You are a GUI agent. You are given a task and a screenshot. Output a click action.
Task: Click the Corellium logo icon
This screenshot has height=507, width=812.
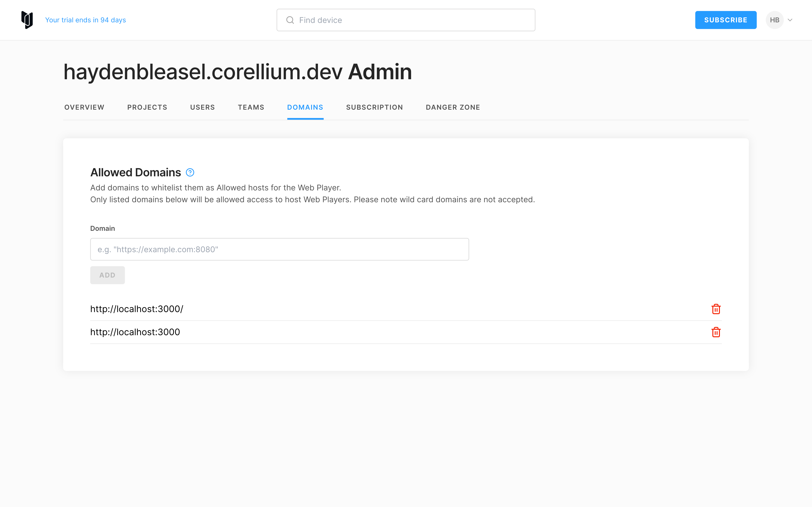(x=27, y=20)
